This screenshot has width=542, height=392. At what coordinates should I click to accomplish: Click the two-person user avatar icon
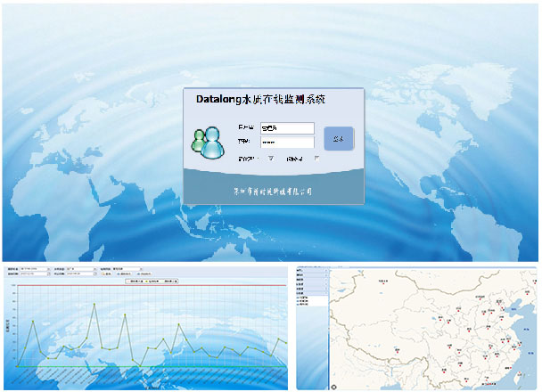click(x=211, y=143)
